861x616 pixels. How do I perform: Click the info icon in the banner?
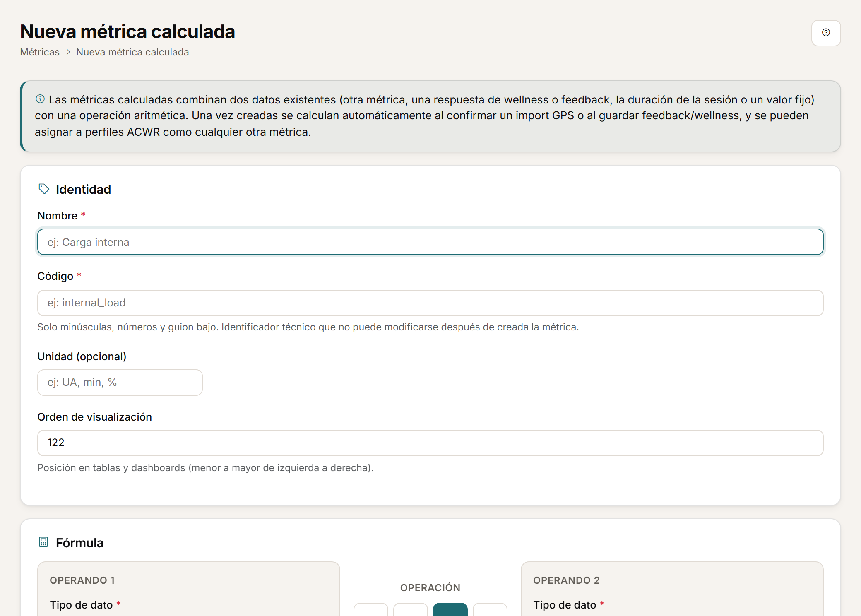tap(40, 99)
